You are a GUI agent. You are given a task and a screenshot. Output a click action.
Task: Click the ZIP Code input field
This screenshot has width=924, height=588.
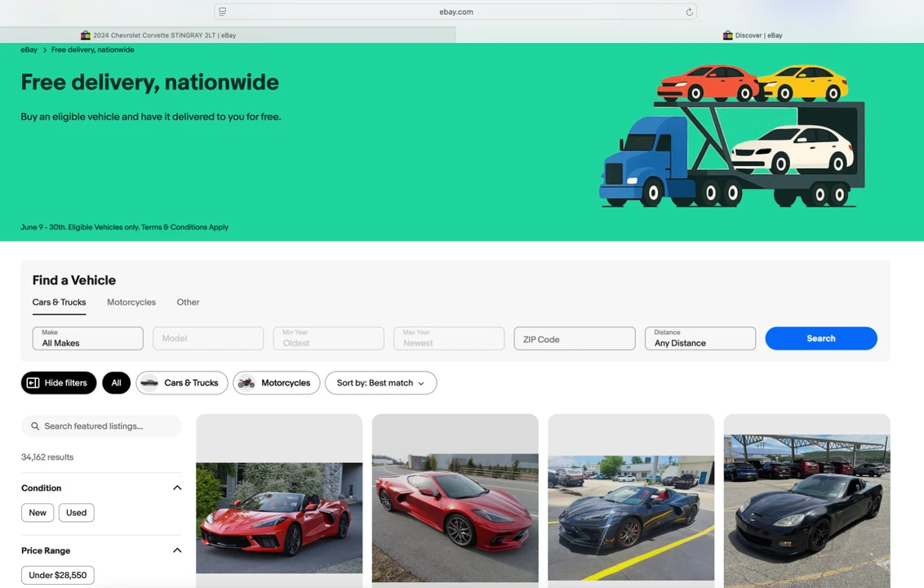(x=575, y=339)
